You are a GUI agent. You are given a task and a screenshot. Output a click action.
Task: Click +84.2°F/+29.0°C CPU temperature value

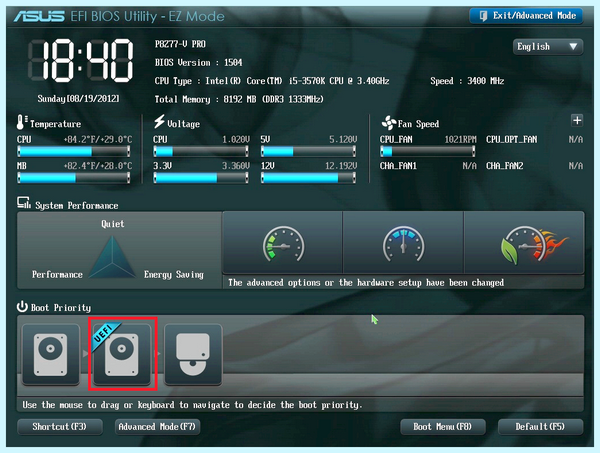point(98,139)
